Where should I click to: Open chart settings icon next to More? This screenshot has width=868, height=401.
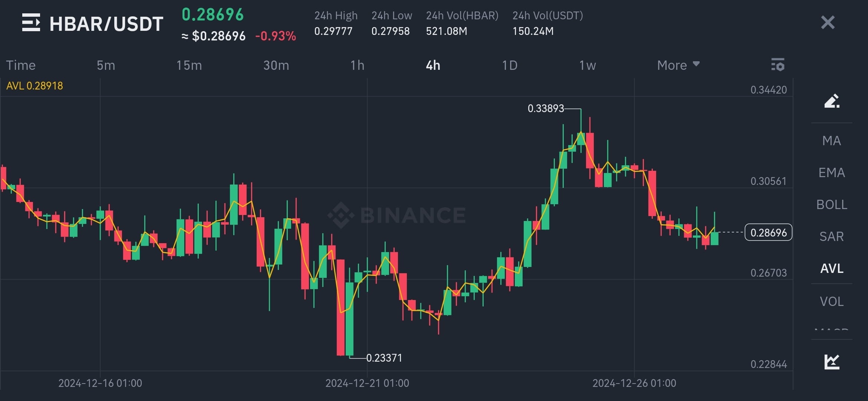point(778,65)
